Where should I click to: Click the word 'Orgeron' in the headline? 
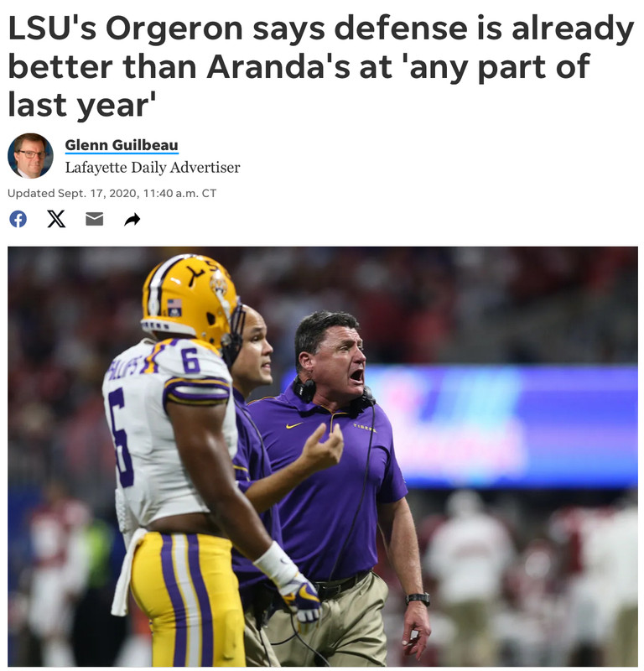(174, 29)
